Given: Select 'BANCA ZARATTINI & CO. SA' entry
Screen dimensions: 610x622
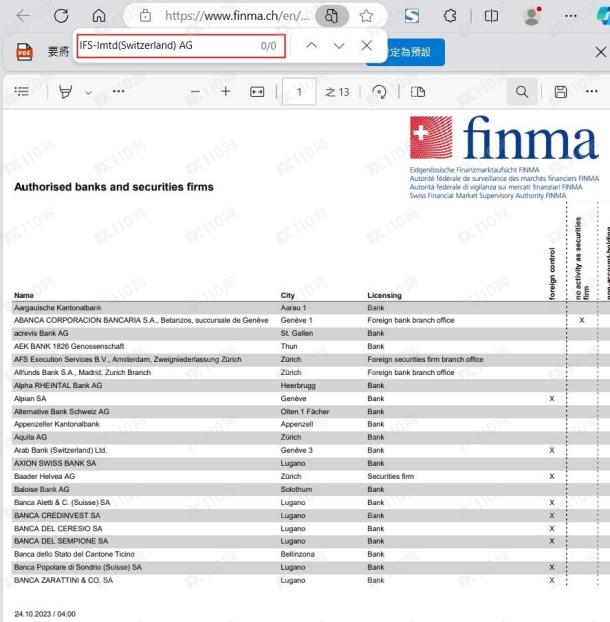Looking at the screenshot, I should click(63, 580).
